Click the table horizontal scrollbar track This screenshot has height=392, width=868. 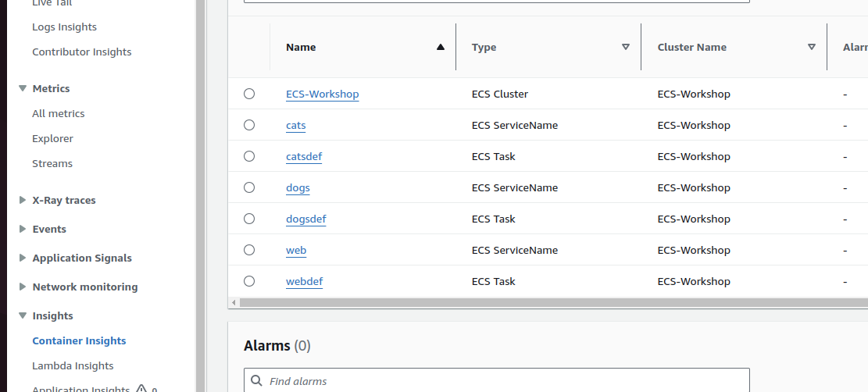[x=547, y=302]
